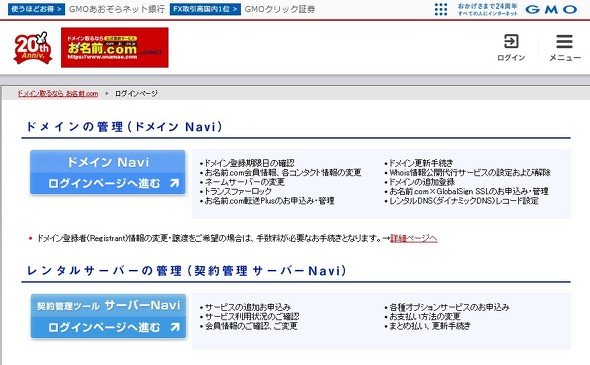The image size is (590, 365).
Task: Click text お名前.com×GlobalSign SSLのお申込み・管理
Action: 468,191
